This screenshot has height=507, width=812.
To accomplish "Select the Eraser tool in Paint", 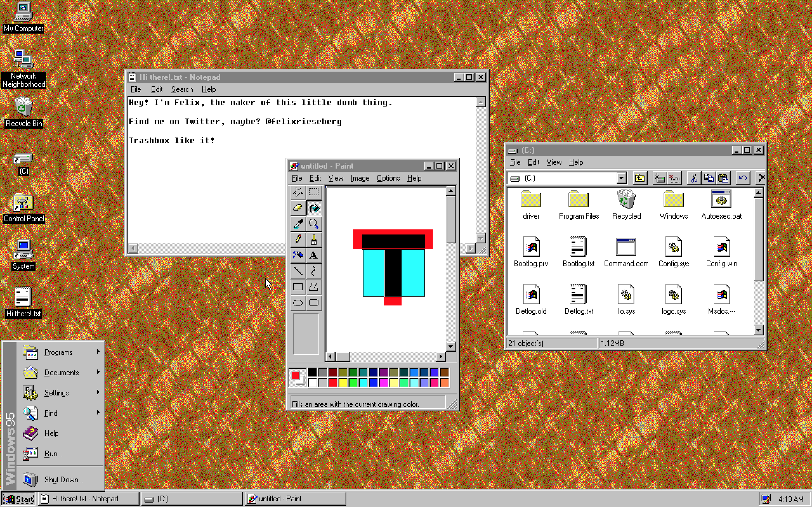I will [298, 209].
